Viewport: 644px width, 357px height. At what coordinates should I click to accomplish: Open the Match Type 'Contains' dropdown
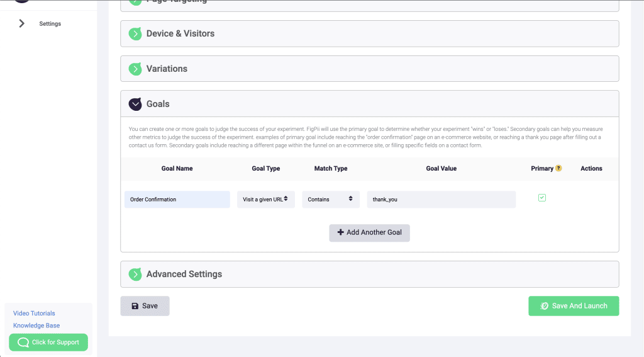331,200
